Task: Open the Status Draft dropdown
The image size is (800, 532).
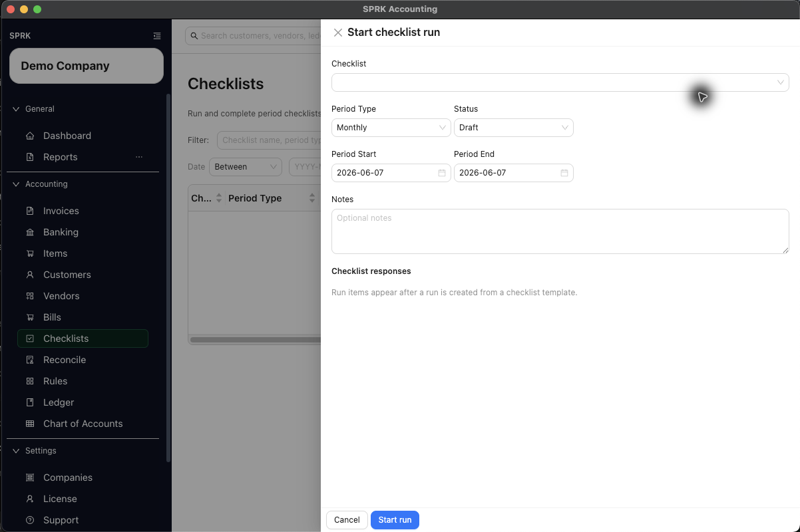Action: click(x=514, y=128)
